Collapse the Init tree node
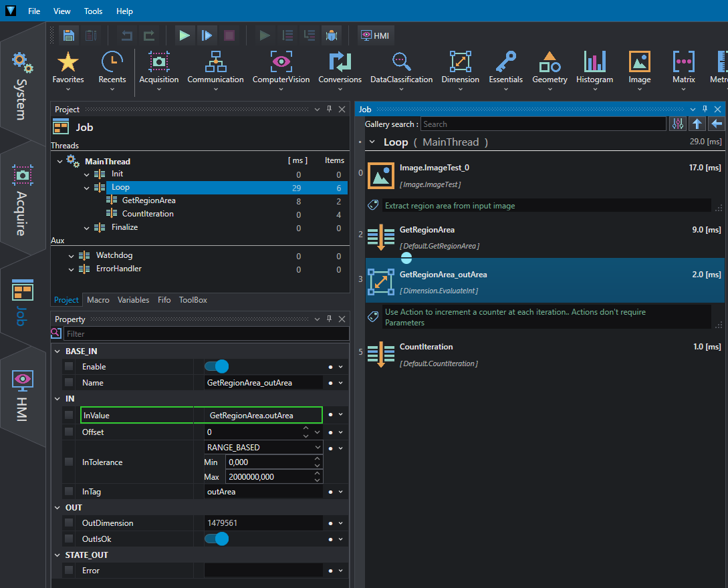Image resolution: width=728 pixels, height=588 pixels. coord(86,174)
